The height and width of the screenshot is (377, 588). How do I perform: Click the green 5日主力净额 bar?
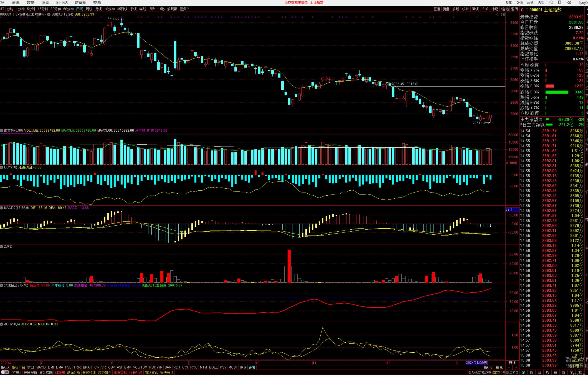549,125
